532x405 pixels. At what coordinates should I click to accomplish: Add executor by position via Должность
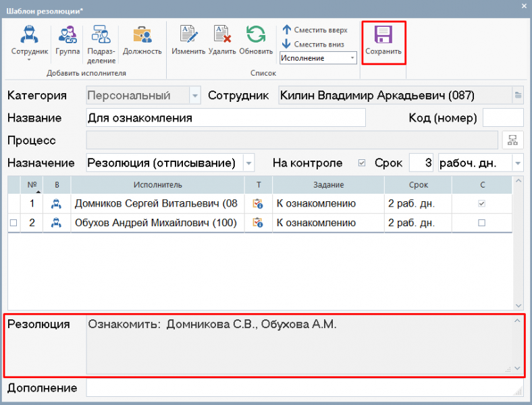tap(142, 34)
